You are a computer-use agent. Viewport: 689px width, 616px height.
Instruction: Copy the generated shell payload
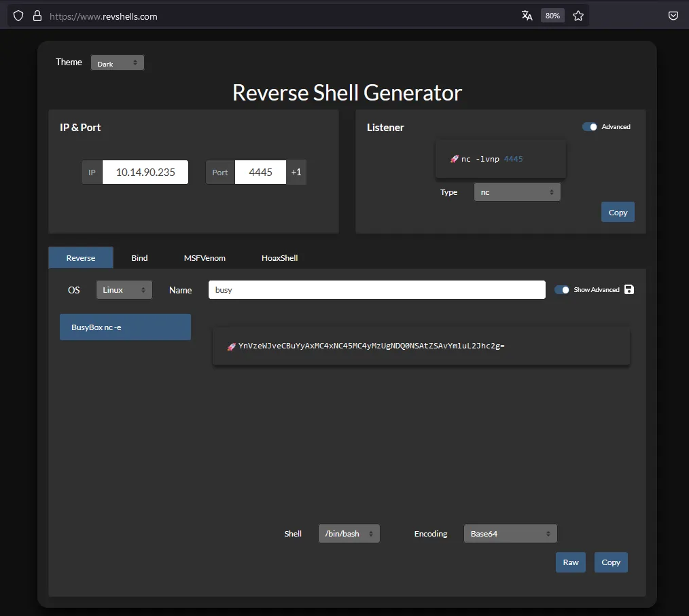(x=611, y=562)
